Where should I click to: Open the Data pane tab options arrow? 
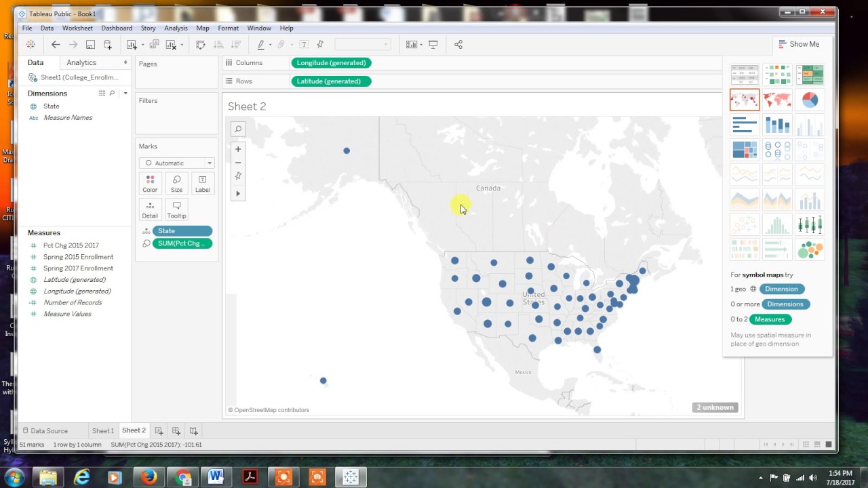(125, 62)
